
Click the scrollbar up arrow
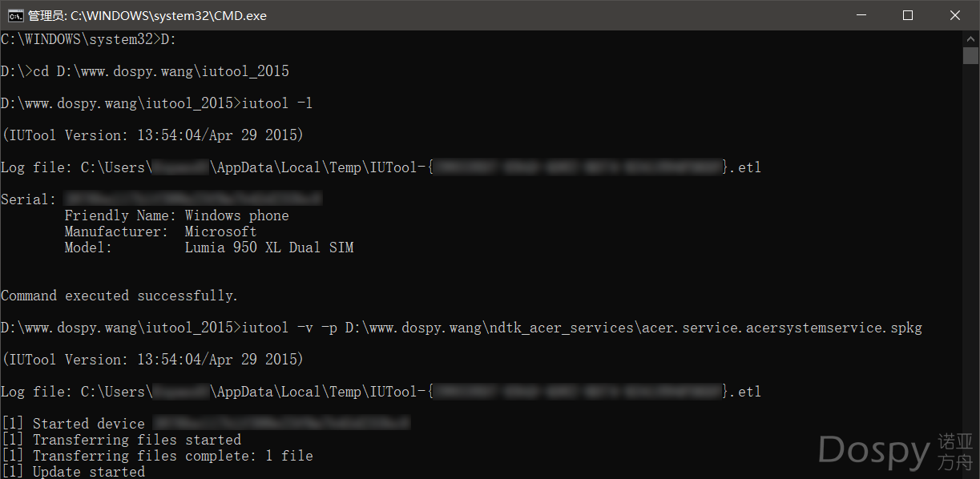[970, 38]
